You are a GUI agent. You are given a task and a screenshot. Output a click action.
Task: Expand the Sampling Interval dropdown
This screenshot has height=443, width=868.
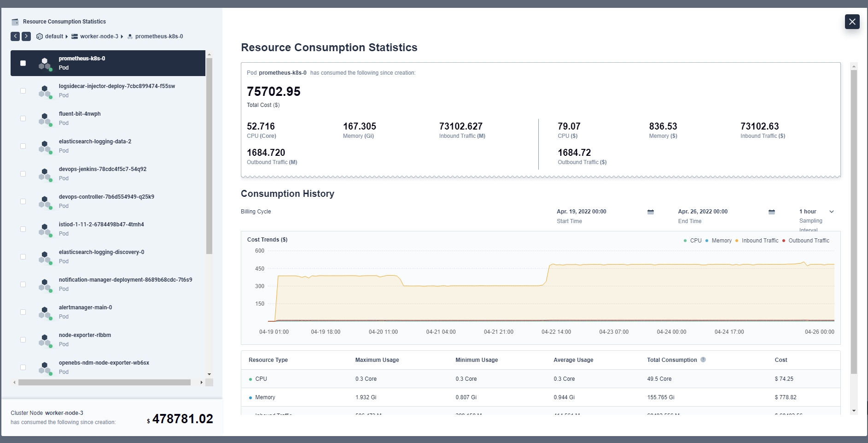(831, 212)
